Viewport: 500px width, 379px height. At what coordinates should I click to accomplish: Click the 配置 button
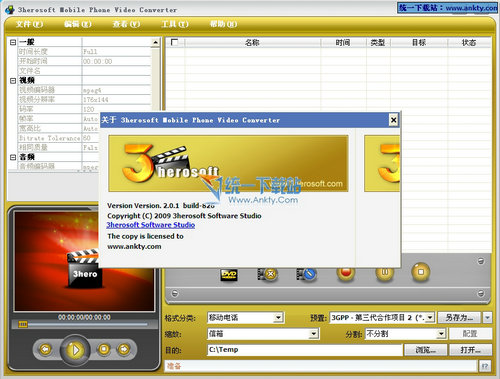470,334
